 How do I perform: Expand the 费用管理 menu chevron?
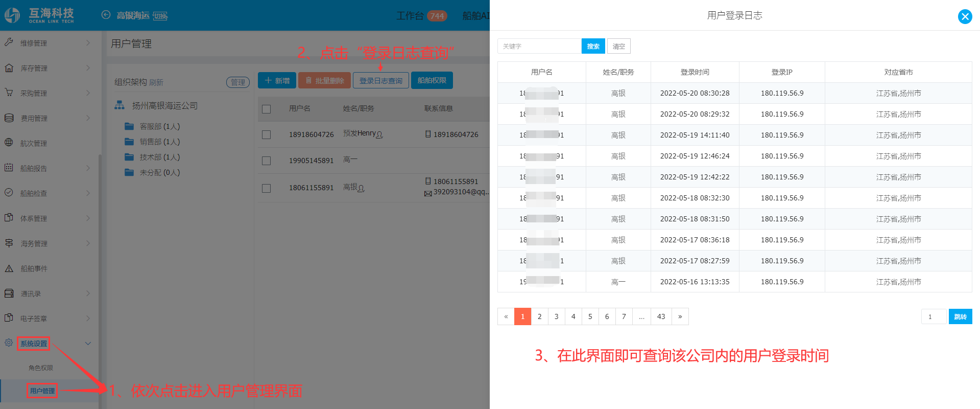pyautogui.click(x=88, y=118)
